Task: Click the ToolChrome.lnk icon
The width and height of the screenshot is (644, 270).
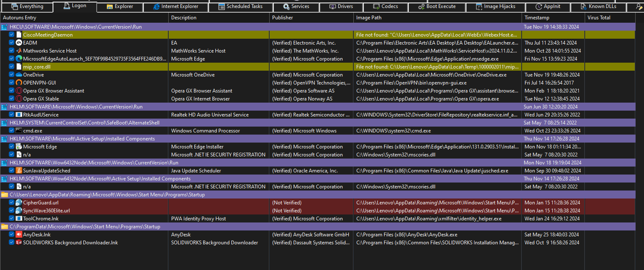Action: point(19,219)
